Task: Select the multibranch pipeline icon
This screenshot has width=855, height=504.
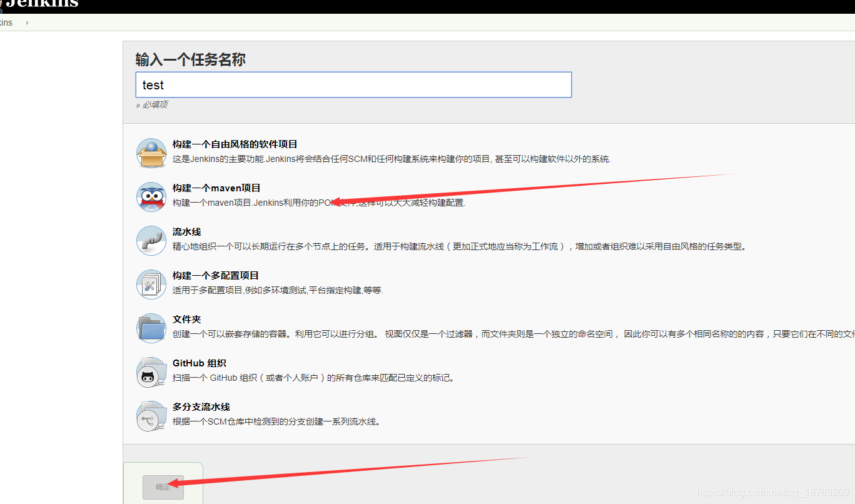Action: pos(151,416)
